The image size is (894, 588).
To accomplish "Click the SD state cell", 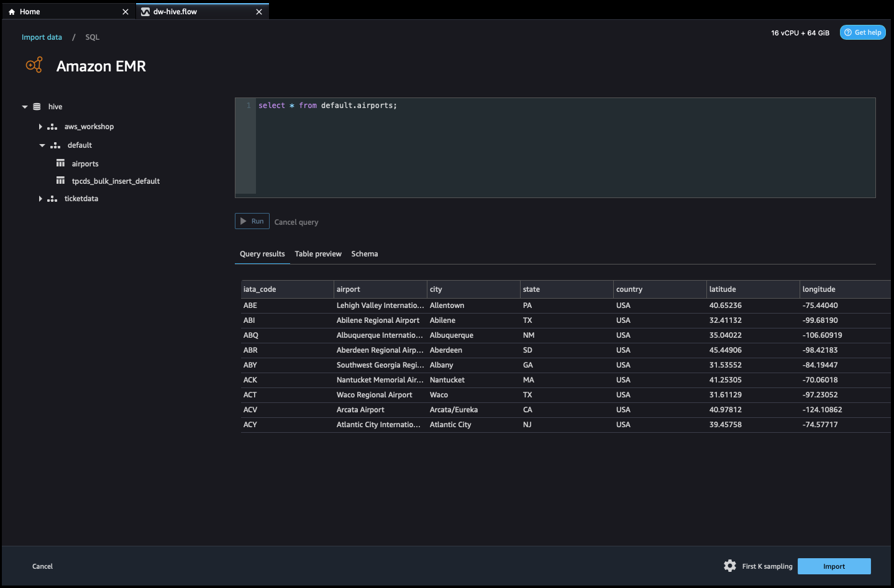I will click(567, 350).
